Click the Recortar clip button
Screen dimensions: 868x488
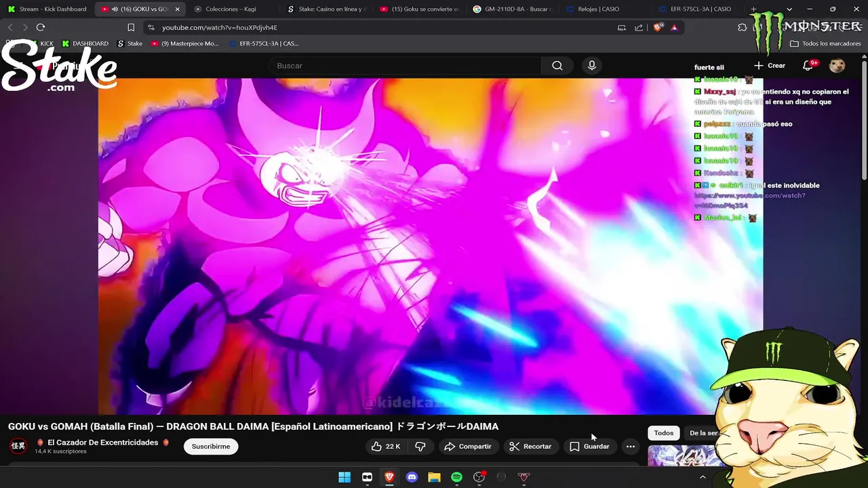530,447
